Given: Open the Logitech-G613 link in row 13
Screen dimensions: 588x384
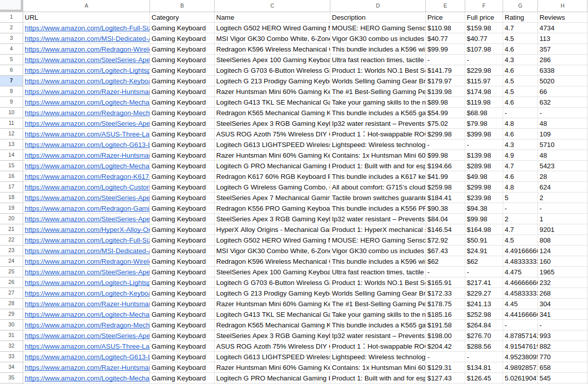Looking at the screenshot, I should (x=87, y=145).
